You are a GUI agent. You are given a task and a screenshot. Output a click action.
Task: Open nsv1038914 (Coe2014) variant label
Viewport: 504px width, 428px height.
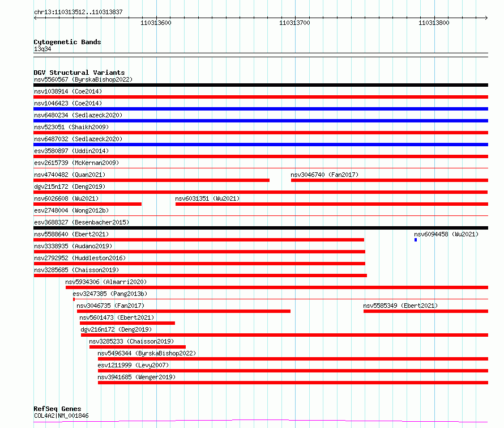[x=68, y=91]
